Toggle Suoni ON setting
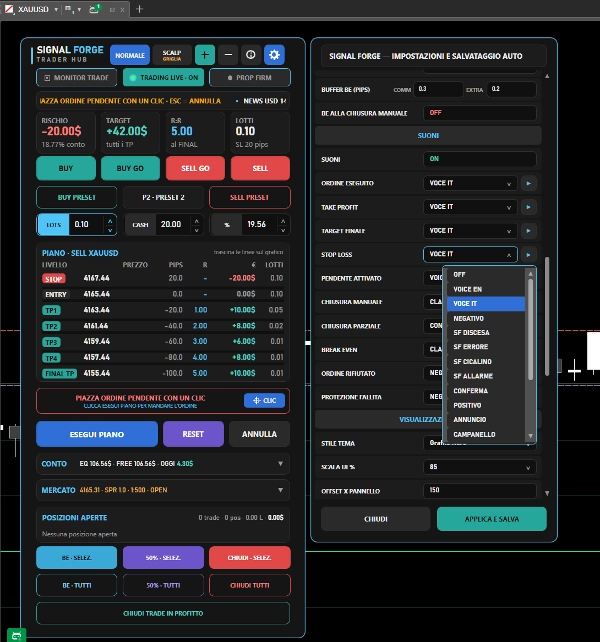This screenshot has width=600, height=642. (x=480, y=159)
